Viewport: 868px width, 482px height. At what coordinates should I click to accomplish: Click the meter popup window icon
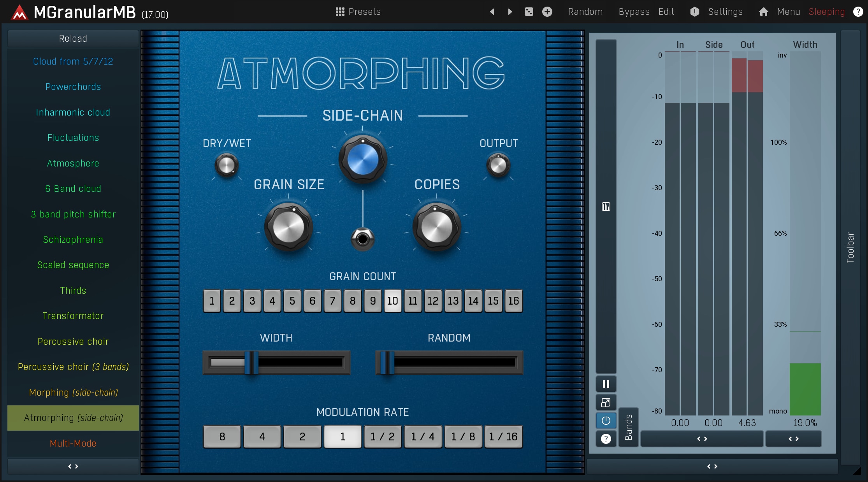[x=606, y=402]
